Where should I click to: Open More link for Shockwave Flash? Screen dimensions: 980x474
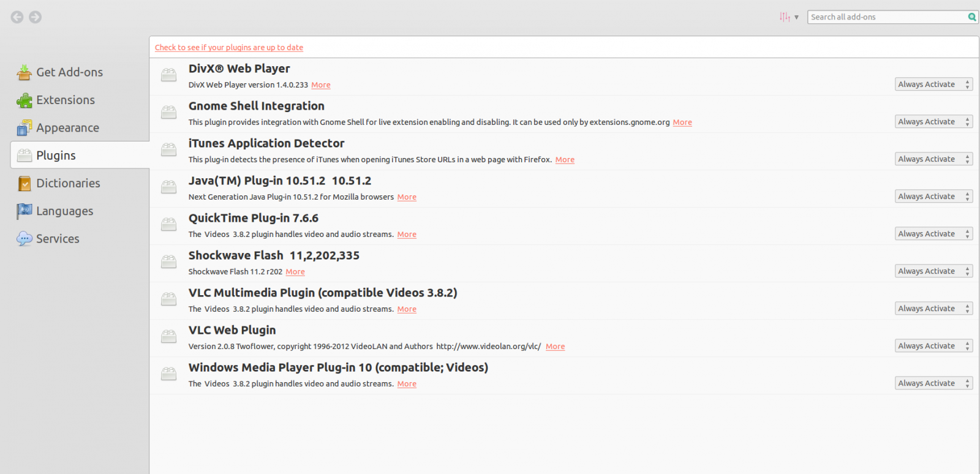coord(295,272)
